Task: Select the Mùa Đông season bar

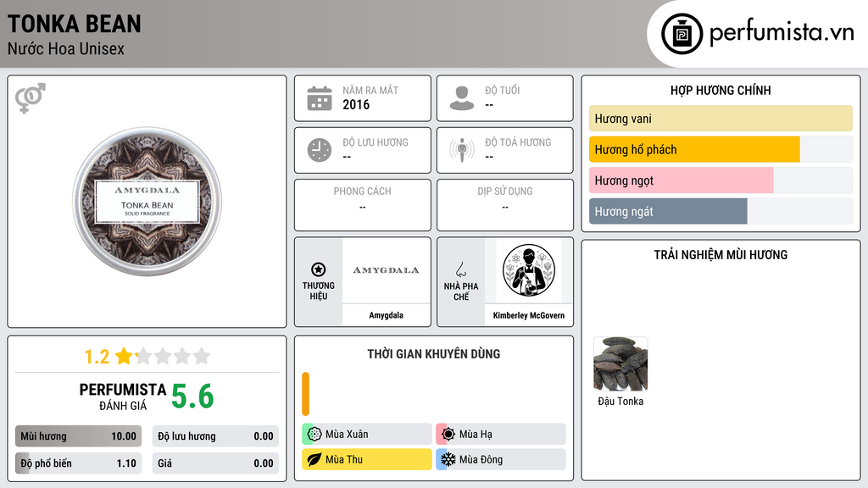Action: pos(501,459)
